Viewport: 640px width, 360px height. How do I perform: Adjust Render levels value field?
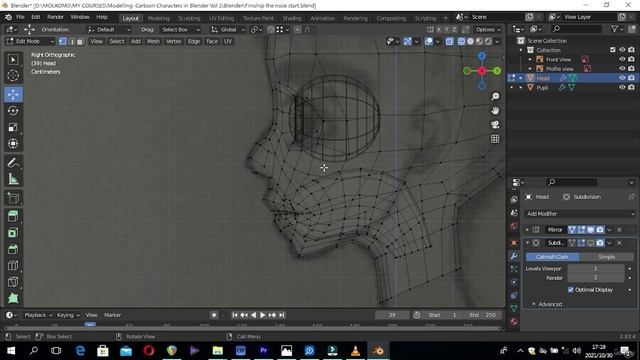click(596, 278)
